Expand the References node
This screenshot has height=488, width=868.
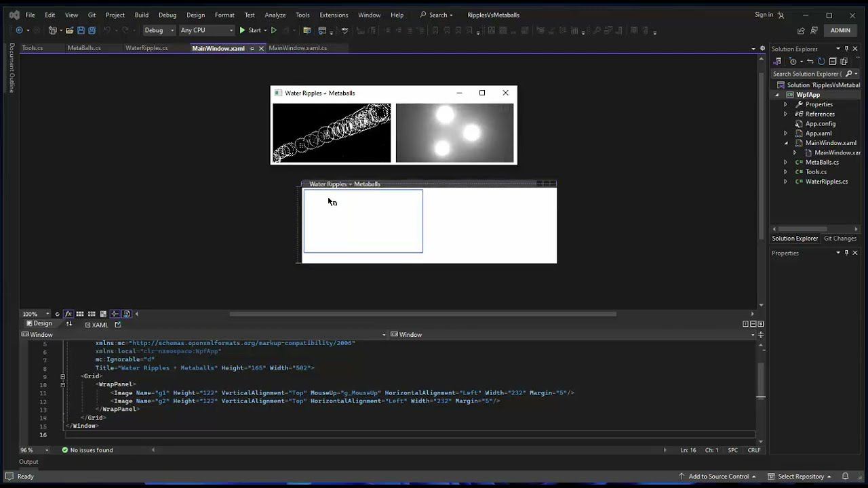point(786,114)
